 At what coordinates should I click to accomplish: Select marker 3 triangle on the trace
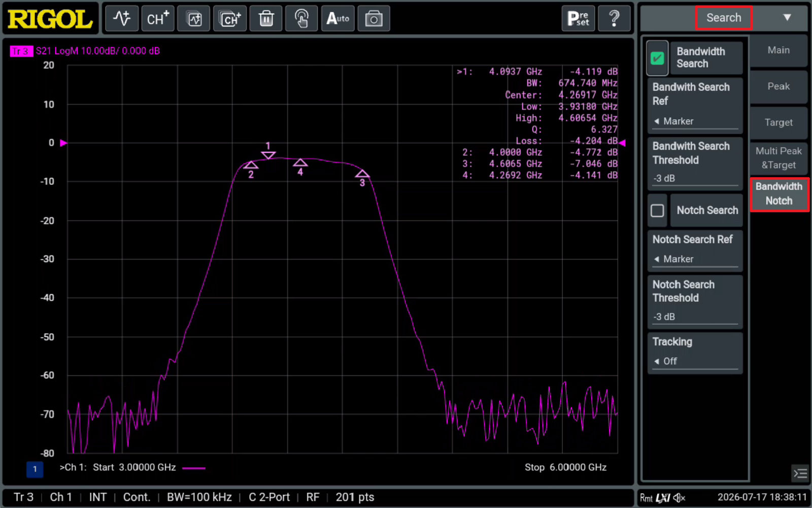(x=362, y=174)
